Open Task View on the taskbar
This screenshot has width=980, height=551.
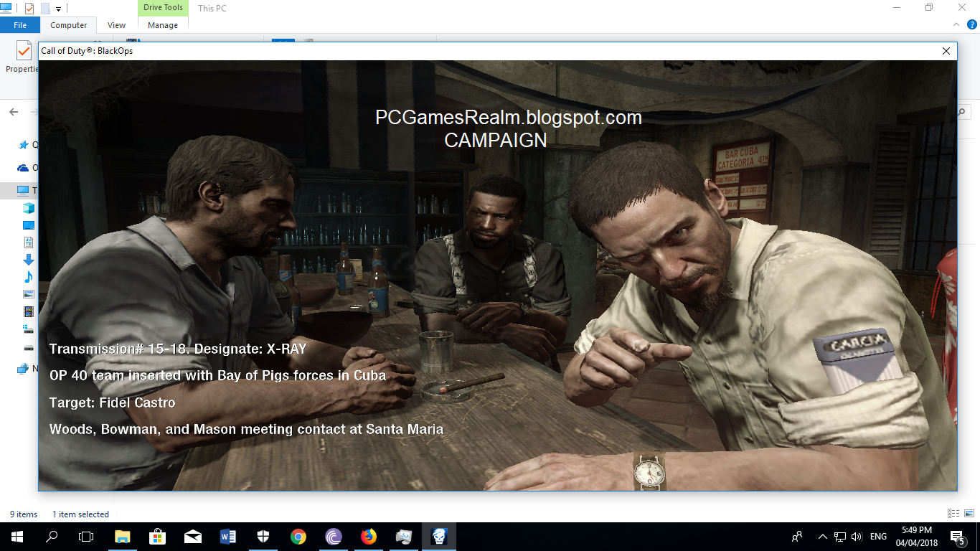(x=86, y=537)
